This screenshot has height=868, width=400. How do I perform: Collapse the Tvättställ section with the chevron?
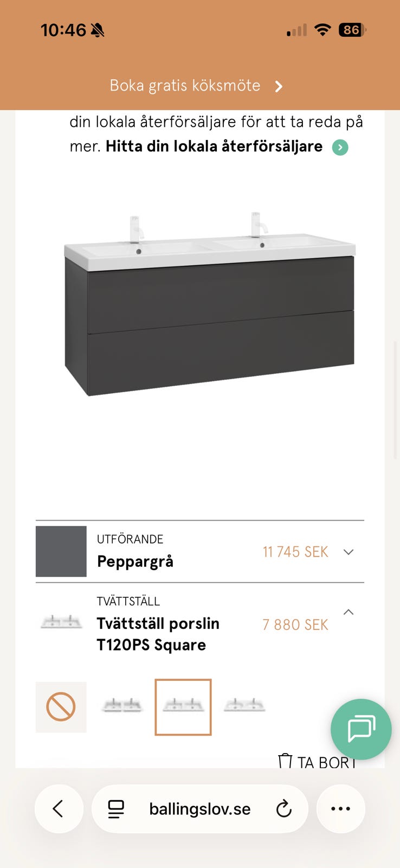click(349, 612)
